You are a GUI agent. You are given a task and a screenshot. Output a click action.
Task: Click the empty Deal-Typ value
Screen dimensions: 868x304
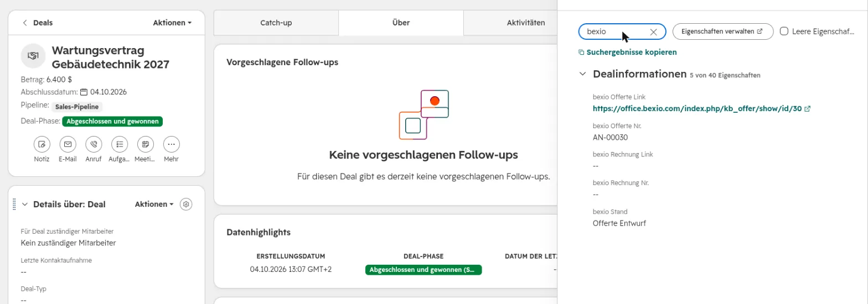tap(24, 300)
